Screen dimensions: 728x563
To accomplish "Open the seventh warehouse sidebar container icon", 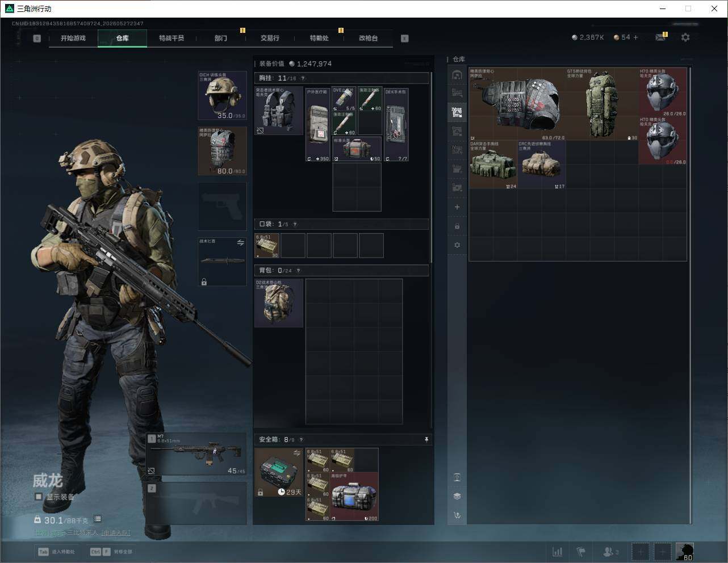I will tap(457, 187).
